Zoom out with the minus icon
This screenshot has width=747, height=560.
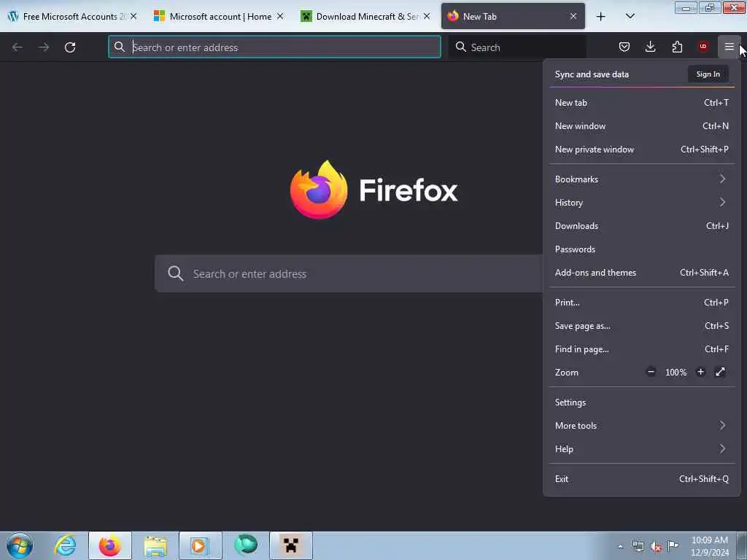click(651, 372)
